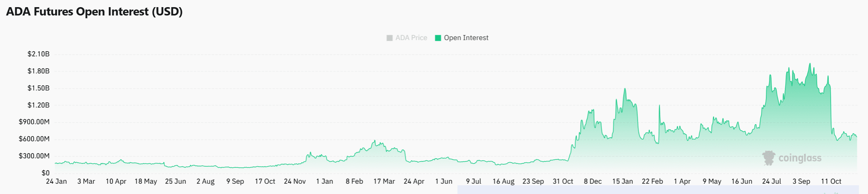
Task: Click the 11 Oct date label
Action: (x=831, y=181)
